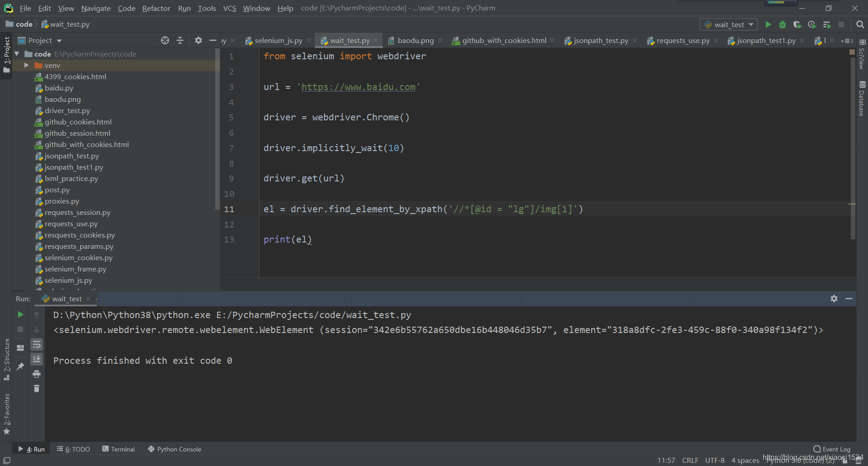Screen dimensions: 868x466
Task: Open the 4 spaces indent selector
Action: 745,460
